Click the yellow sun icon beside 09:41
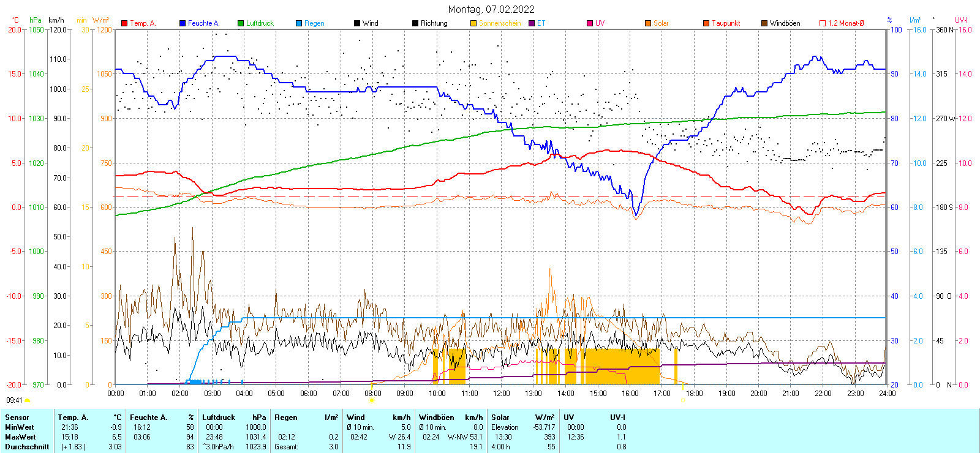Viewport: 980px width, 453px height. (27, 400)
